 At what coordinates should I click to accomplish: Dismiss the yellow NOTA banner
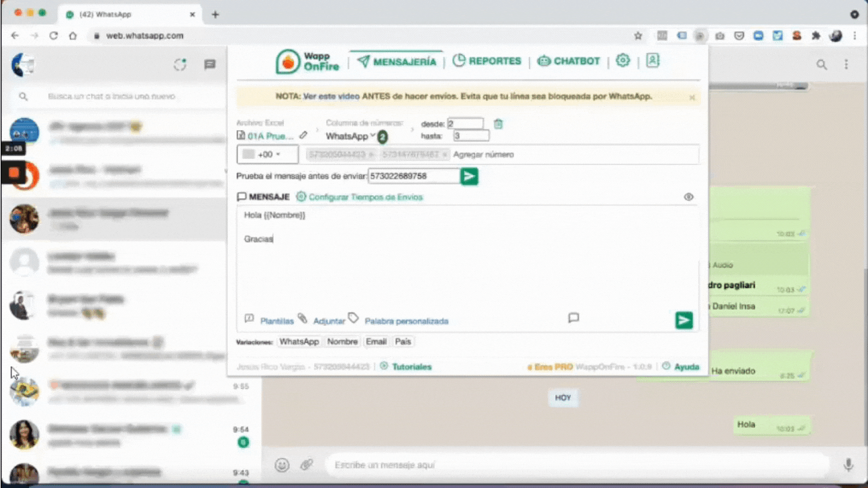click(692, 97)
